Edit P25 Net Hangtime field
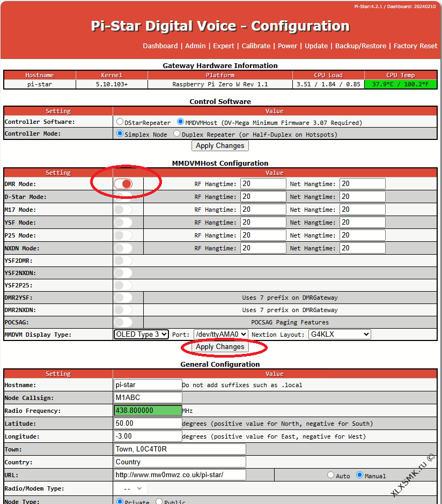This screenshot has width=442, height=504. [x=362, y=235]
